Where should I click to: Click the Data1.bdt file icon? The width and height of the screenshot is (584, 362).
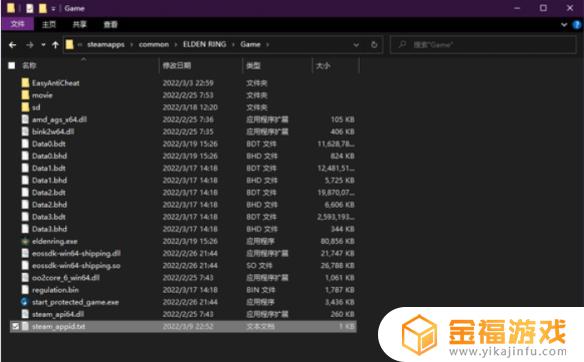[x=25, y=168]
